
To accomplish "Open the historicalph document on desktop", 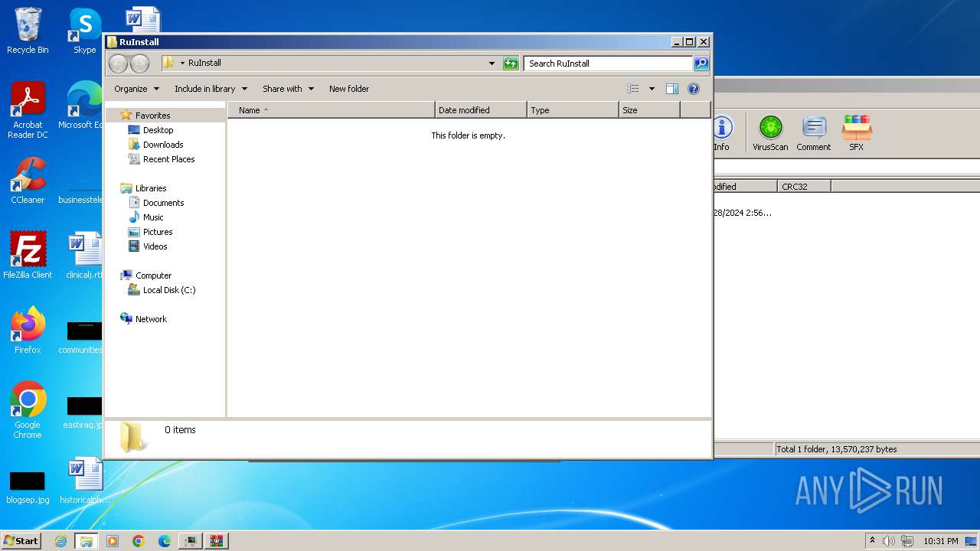I will tap(84, 481).
